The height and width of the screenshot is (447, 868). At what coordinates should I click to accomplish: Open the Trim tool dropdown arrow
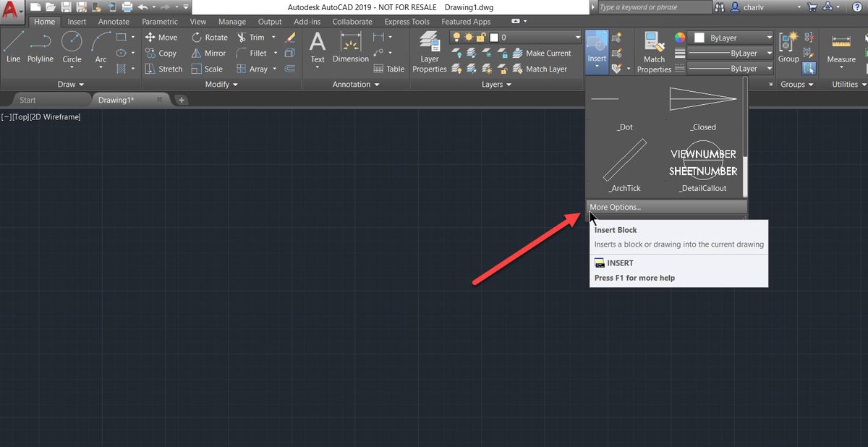(x=274, y=37)
